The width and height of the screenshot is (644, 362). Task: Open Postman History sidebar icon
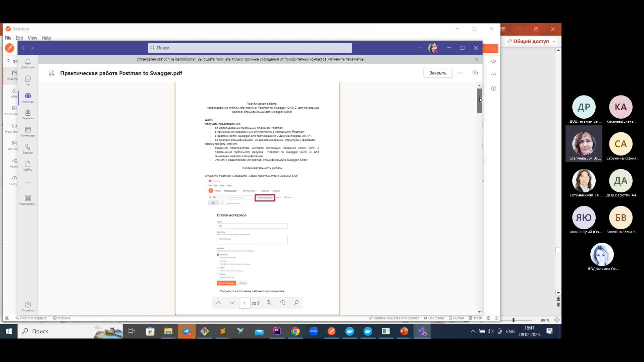tap(13, 180)
